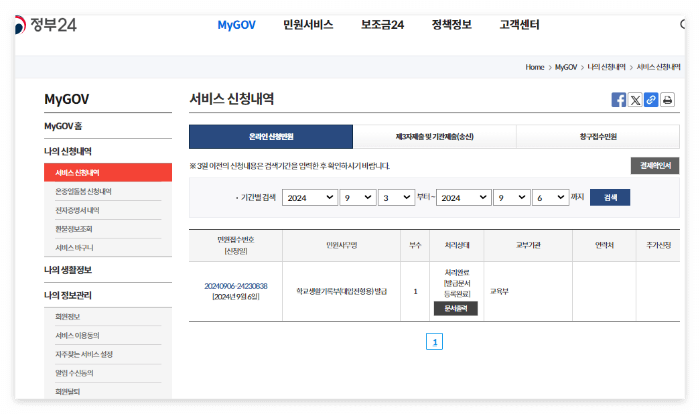Click the 결제확인서 button

tap(655, 166)
